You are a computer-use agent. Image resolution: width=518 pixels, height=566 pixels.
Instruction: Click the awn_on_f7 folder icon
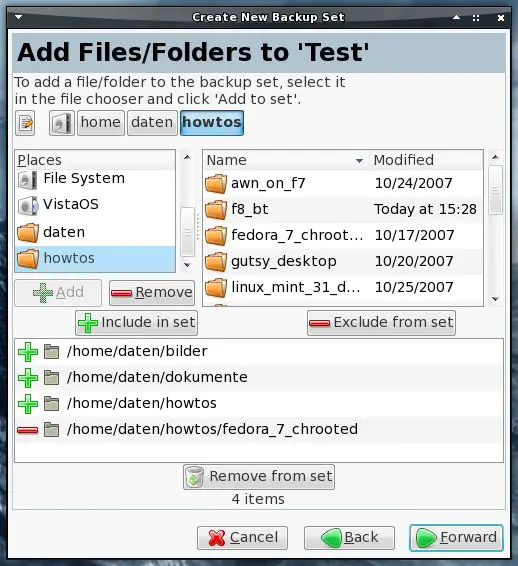click(216, 184)
